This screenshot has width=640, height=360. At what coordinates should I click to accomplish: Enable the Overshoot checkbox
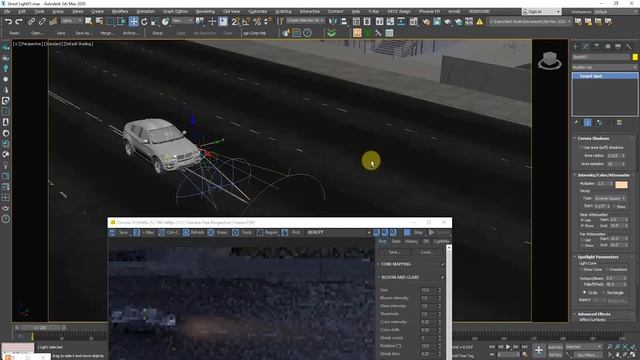click(x=607, y=269)
